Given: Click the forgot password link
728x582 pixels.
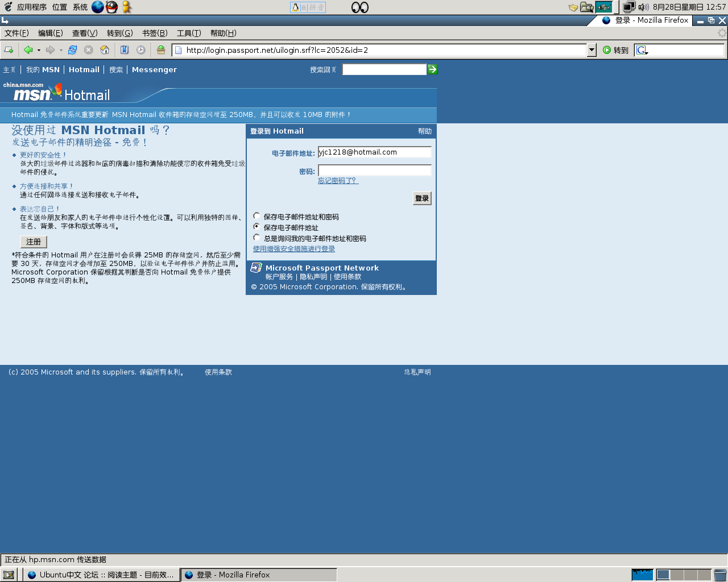Looking at the screenshot, I should (338, 181).
